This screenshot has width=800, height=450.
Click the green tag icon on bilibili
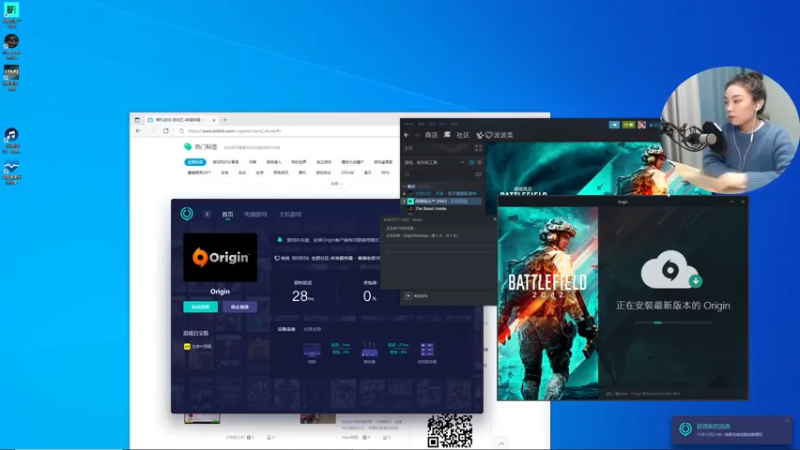click(188, 147)
